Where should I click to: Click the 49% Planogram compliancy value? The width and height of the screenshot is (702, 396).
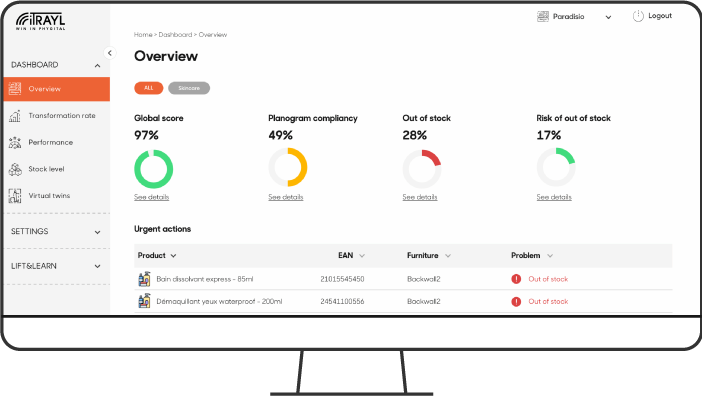point(281,135)
